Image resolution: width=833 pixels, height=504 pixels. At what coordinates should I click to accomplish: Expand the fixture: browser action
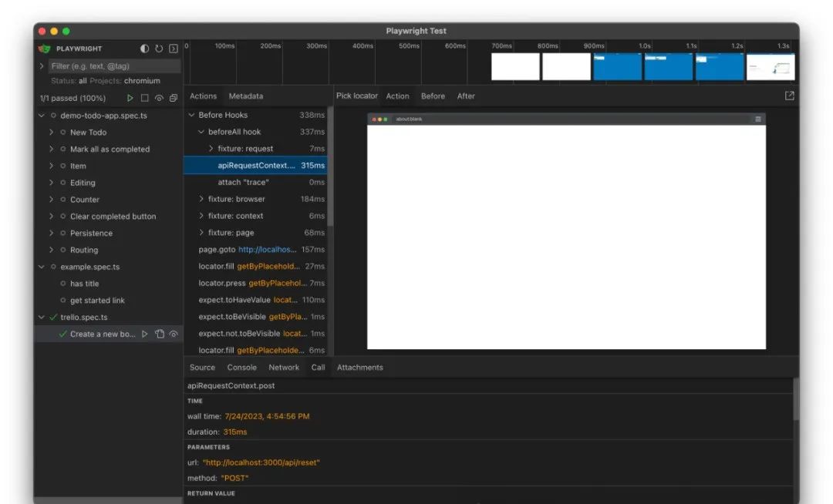tap(201, 199)
